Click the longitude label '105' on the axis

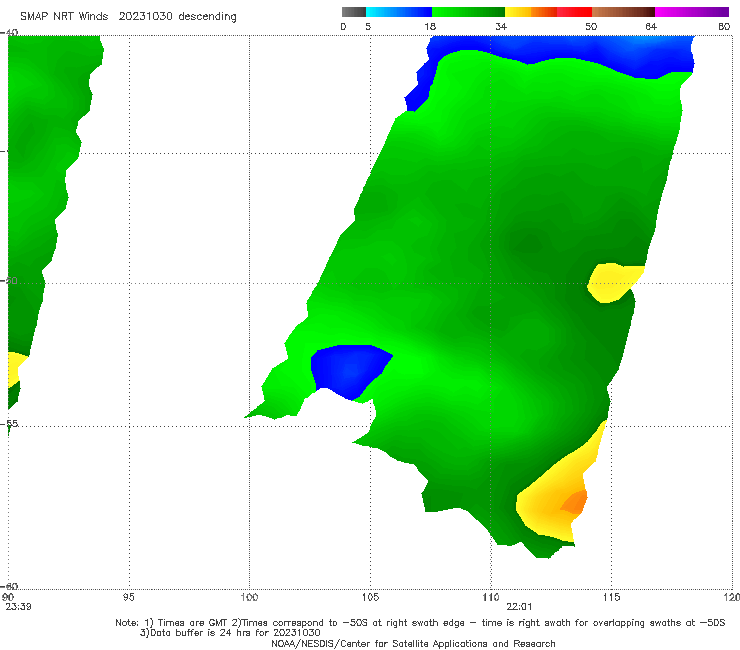tap(370, 598)
